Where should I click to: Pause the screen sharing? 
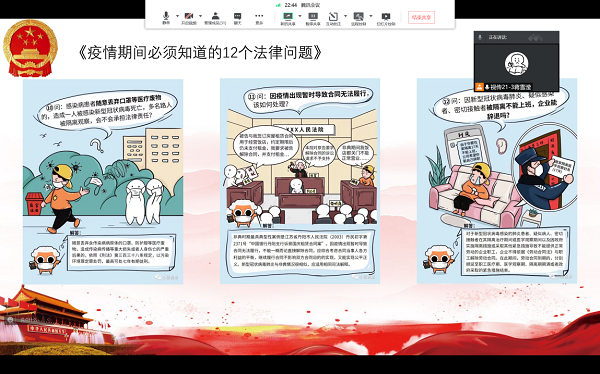pos(313,18)
